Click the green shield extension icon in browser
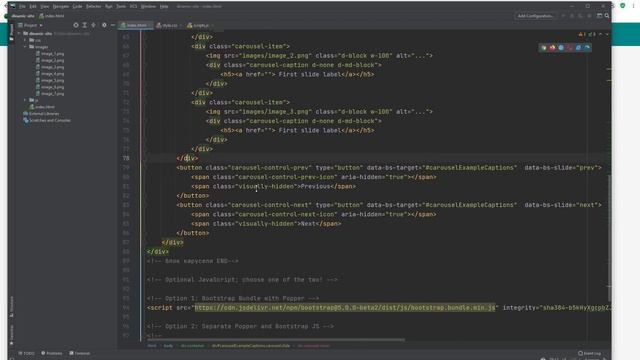Image resolution: width=640 pixels, height=360 pixels. click(x=622, y=6)
